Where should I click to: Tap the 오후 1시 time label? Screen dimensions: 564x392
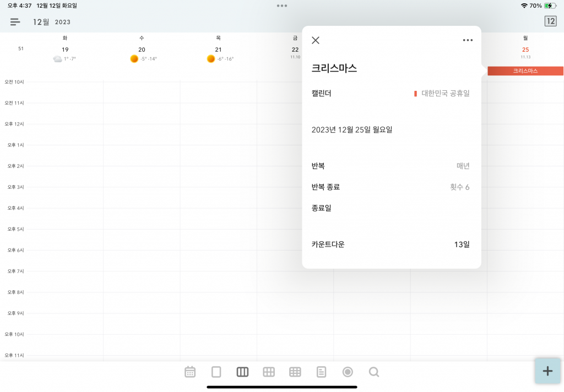coord(15,145)
